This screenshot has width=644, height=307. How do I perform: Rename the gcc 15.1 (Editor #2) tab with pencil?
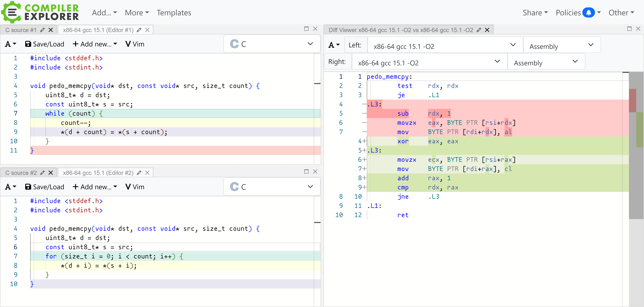click(x=139, y=173)
